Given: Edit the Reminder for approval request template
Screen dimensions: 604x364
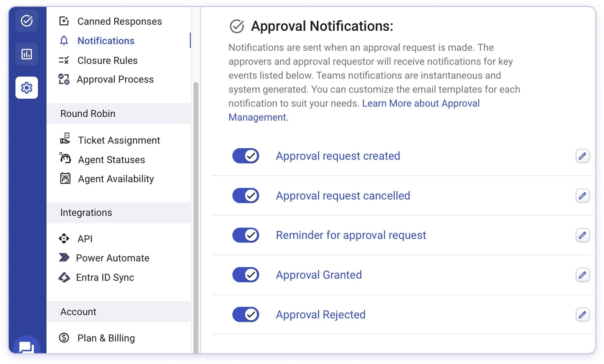Looking at the screenshot, I should pos(582,235).
